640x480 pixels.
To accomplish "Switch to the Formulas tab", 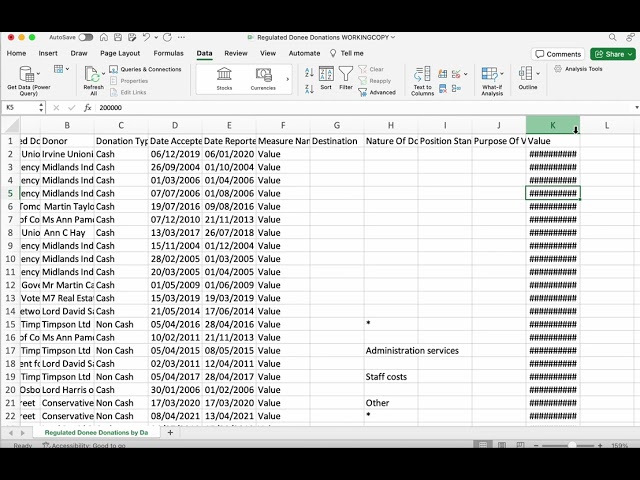I will point(169,53).
